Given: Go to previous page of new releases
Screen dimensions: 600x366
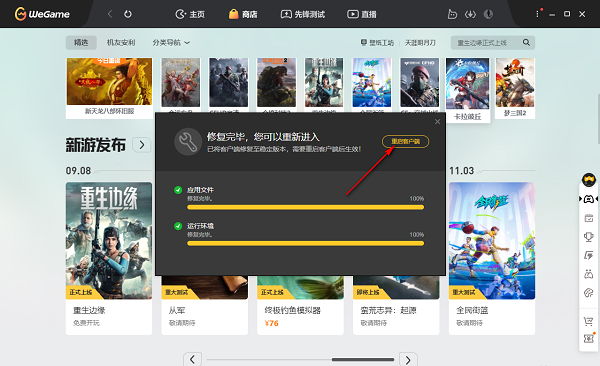Looking at the screenshot, I should coord(192,359).
